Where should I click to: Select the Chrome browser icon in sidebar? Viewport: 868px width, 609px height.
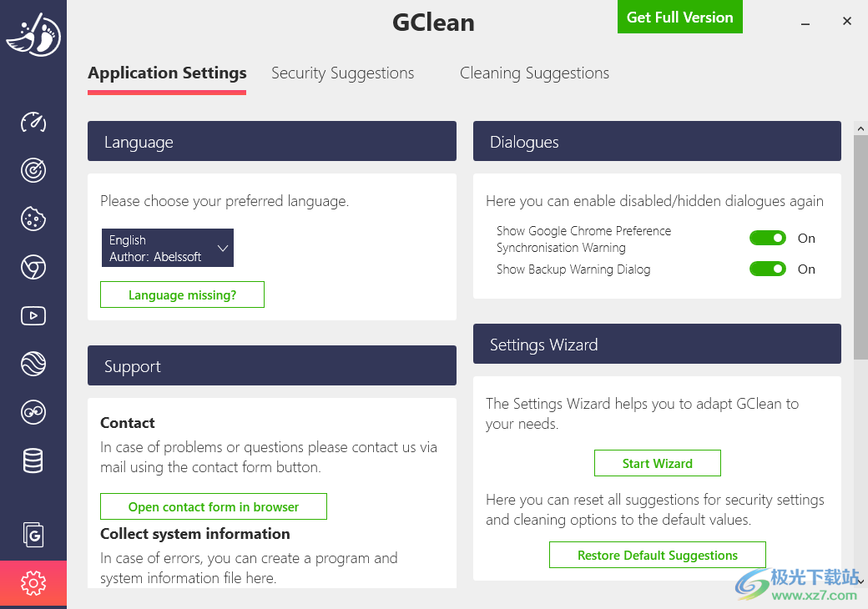click(33, 267)
